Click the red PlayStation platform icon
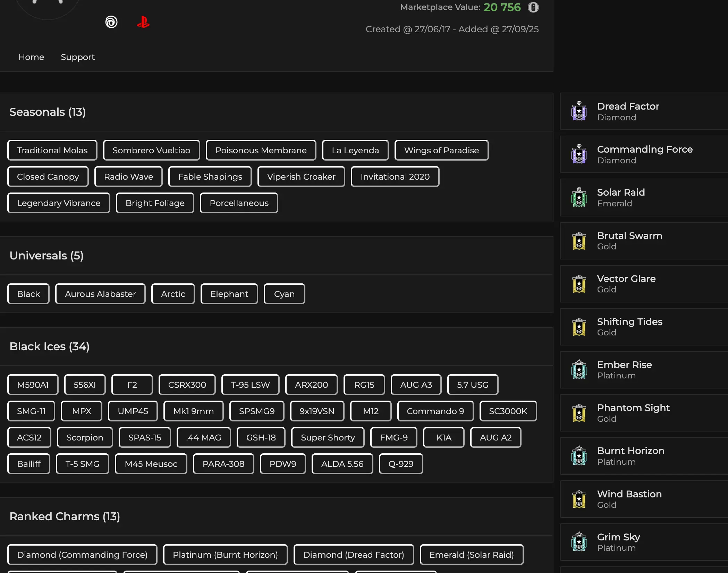This screenshot has height=573, width=728. click(143, 22)
